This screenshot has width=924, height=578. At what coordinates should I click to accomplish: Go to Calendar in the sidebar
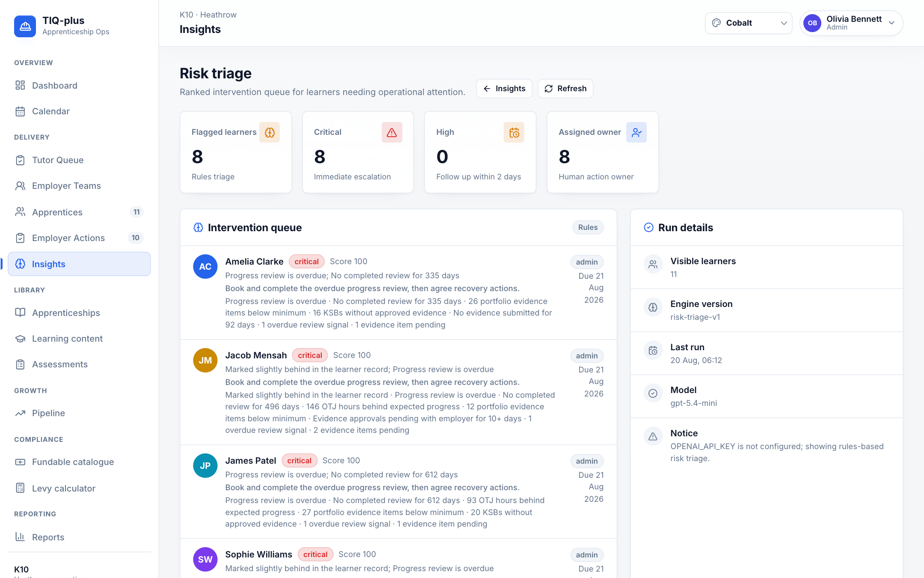79,111
